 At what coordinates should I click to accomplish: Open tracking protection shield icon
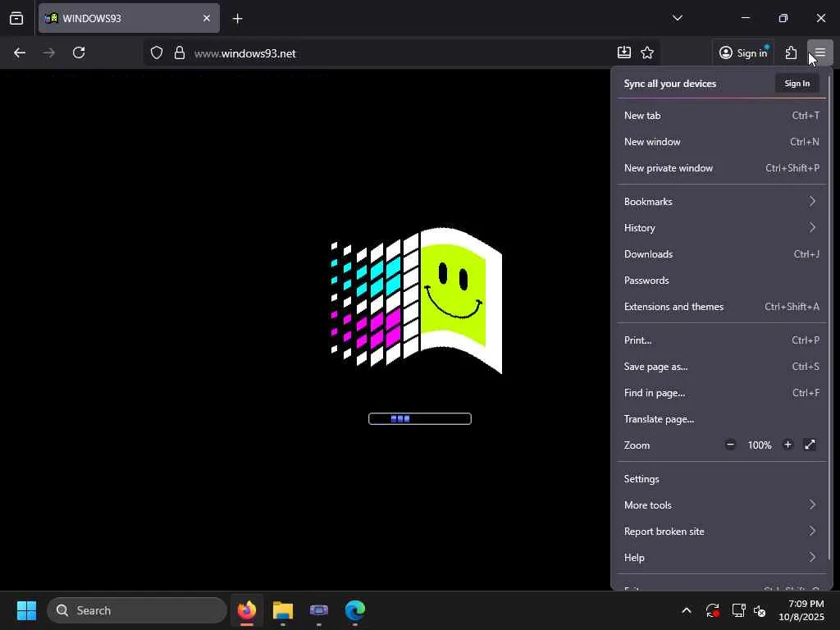157,52
